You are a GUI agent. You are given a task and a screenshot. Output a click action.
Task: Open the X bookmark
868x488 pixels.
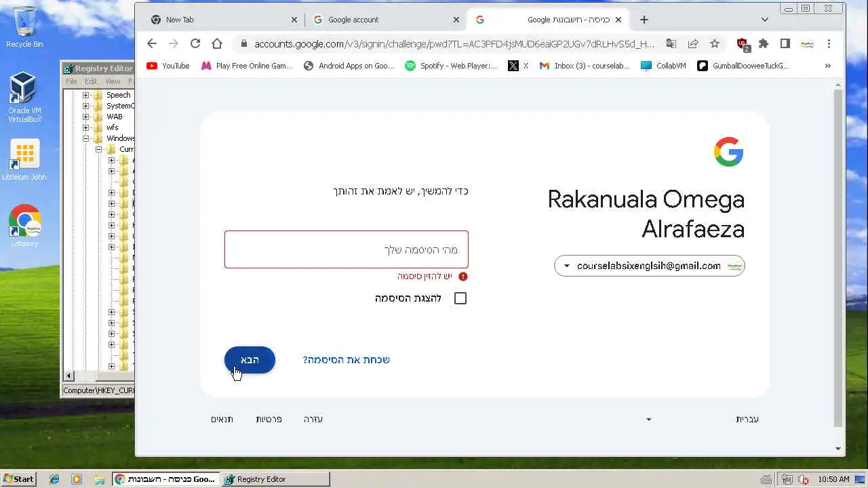(x=518, y=66)
